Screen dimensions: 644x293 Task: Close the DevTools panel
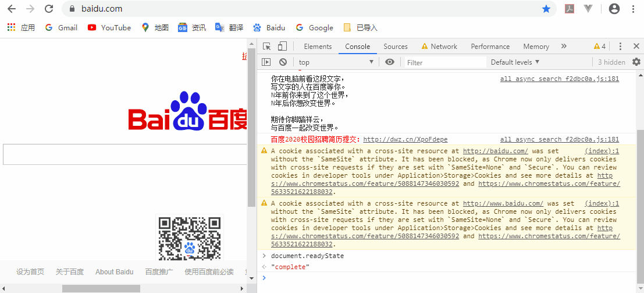(636, 47)
